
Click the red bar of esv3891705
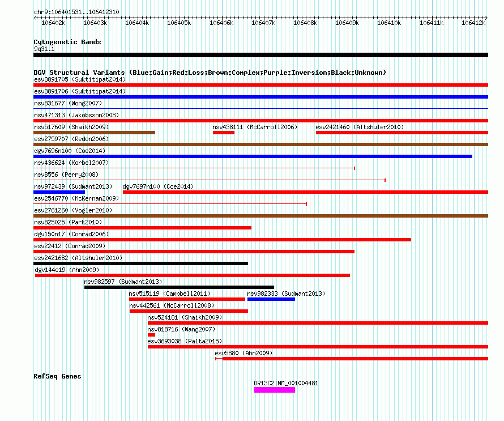point(260,85)
